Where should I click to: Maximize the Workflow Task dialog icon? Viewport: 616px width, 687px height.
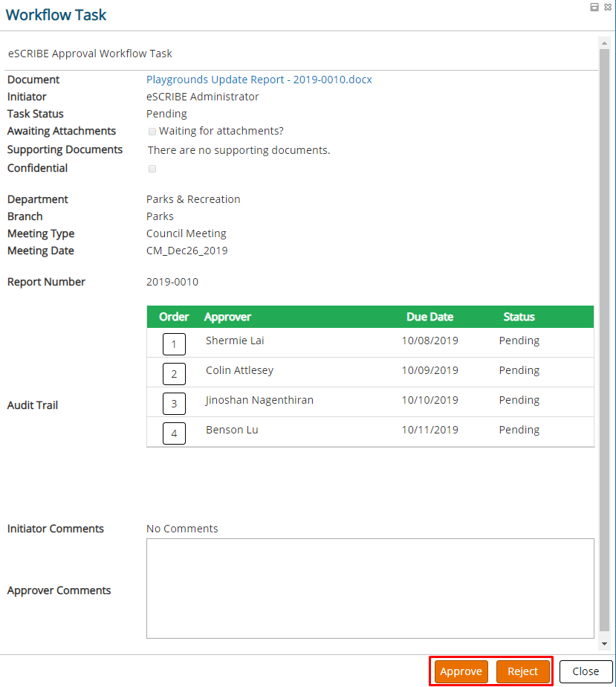point(594,7)
